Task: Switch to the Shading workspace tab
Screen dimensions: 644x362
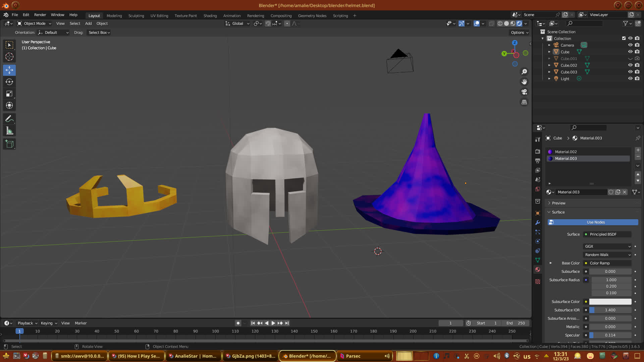Action: [210, 16]
